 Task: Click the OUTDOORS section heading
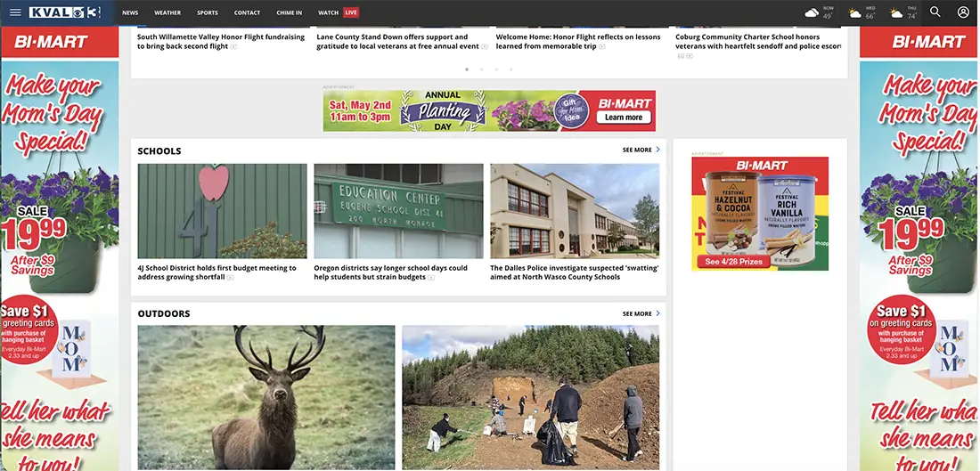(164, 313)
